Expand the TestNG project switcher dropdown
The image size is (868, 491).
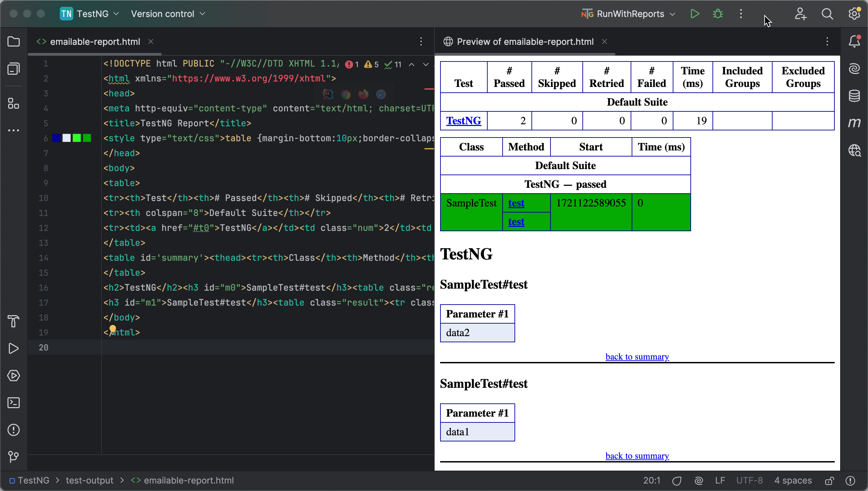click(117, 14)
